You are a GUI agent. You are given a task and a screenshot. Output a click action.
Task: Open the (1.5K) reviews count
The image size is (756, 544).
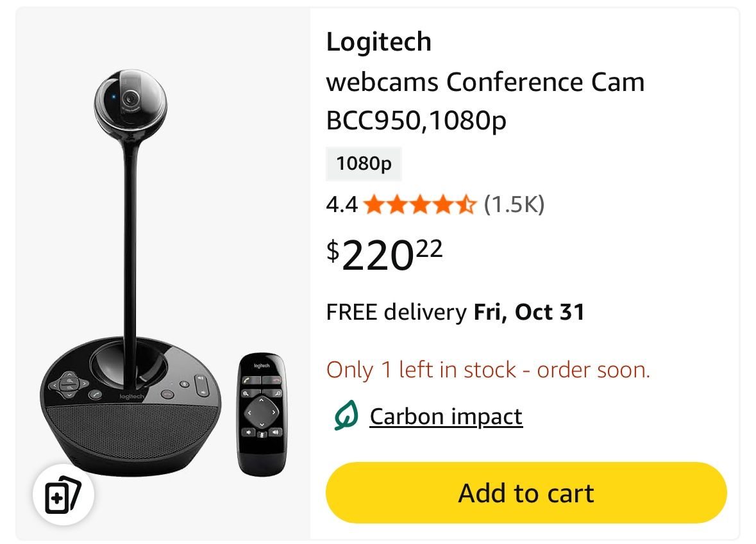pos(514,204)
